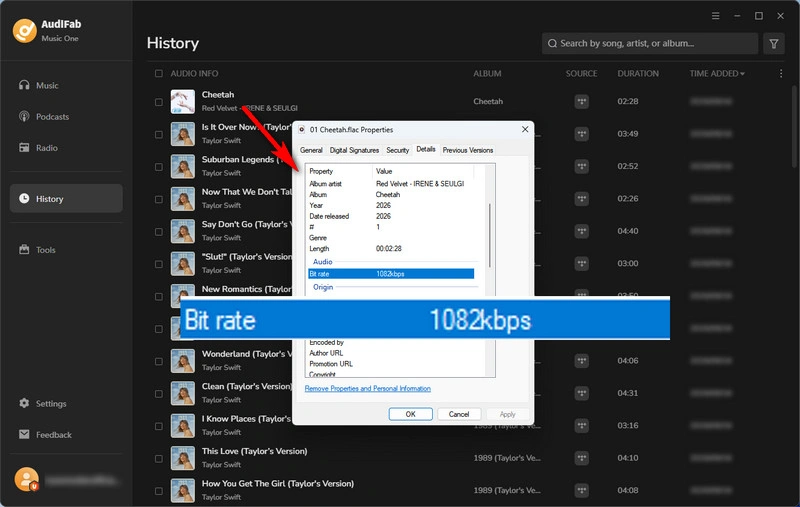The image size is (800, 507).
Task: Open the Radio section
Action: click(x=39, y=147)
